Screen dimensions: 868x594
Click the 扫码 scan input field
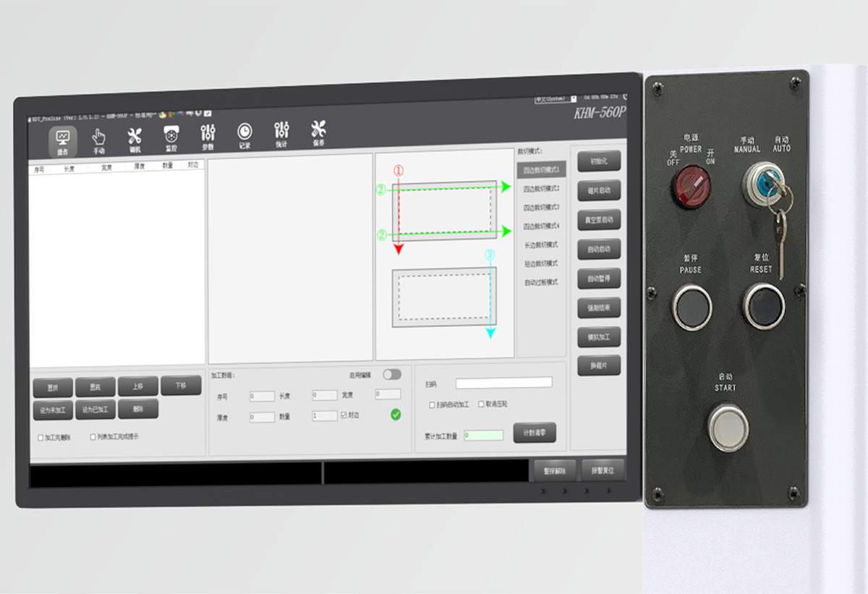pyautogui.click(x=503, y=383)
